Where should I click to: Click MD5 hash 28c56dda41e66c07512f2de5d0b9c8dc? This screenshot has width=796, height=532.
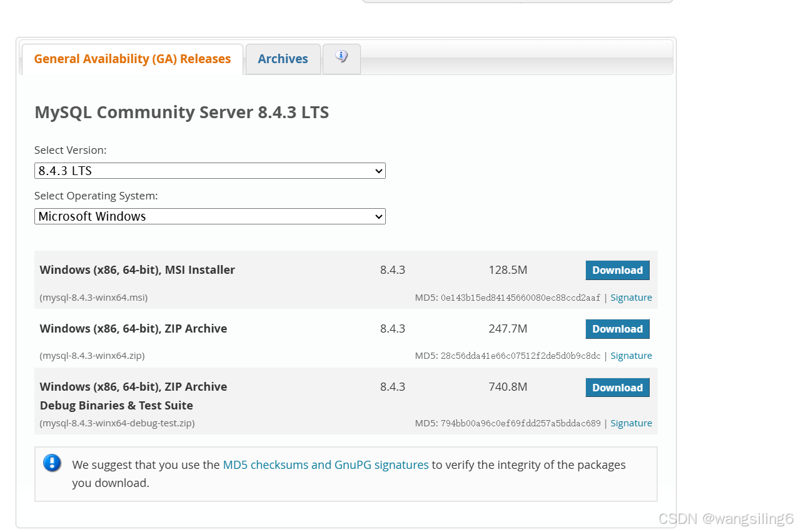click(x=520, y=356)
